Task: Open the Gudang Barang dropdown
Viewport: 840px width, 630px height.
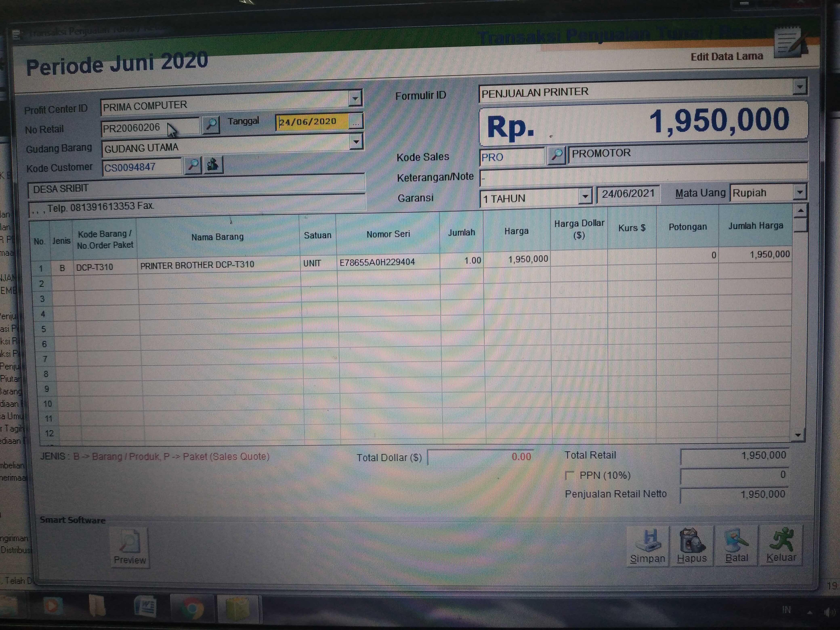Action: coord(356,142)
